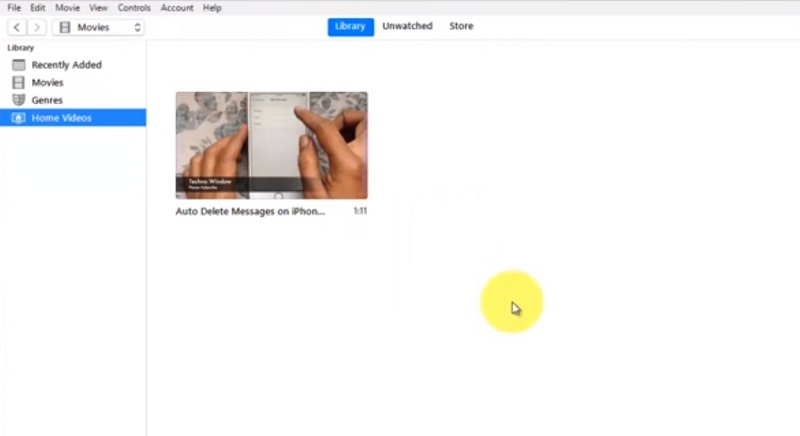Open the Movies media type dropdown
The image size is (800, 436).
click(98, 28)
